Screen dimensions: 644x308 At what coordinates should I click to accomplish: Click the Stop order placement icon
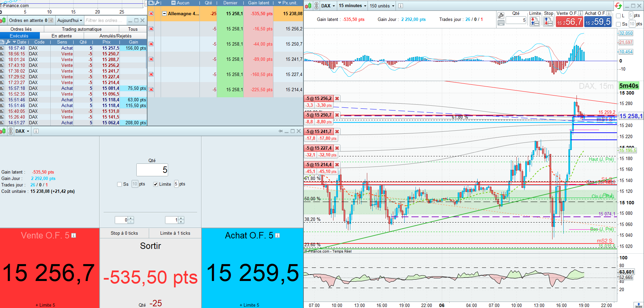(548, 22)
